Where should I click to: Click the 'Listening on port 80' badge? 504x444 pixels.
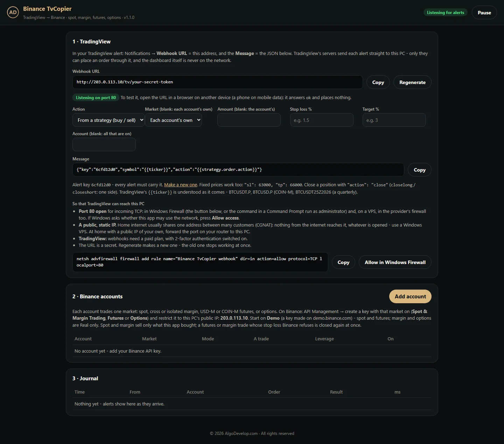pyautogui.click(x=96, y=98)
